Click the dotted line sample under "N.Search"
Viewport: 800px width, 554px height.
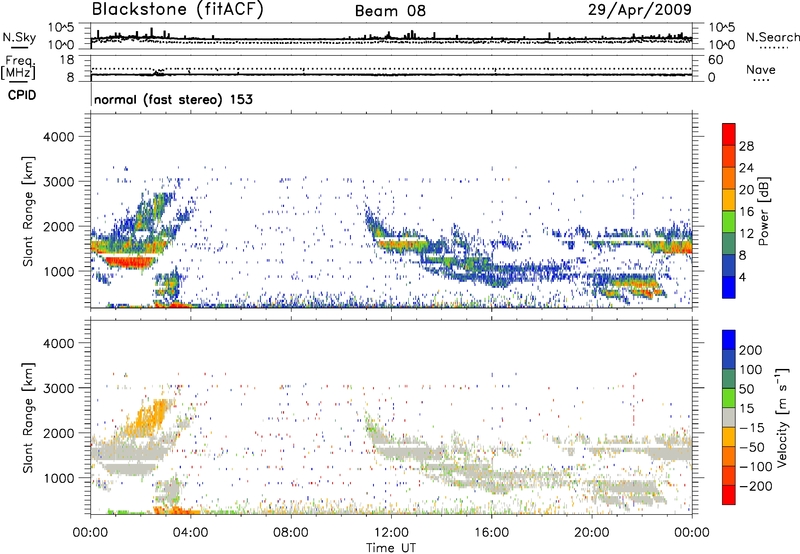point(774,48)
